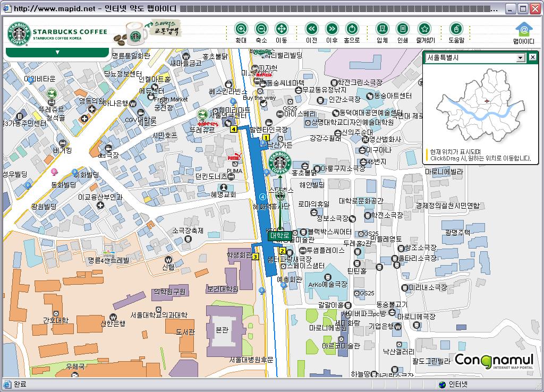Click the 혜명교회 church icon
The width and height of the screenshot is (544, 392).
tap(224, 188)
